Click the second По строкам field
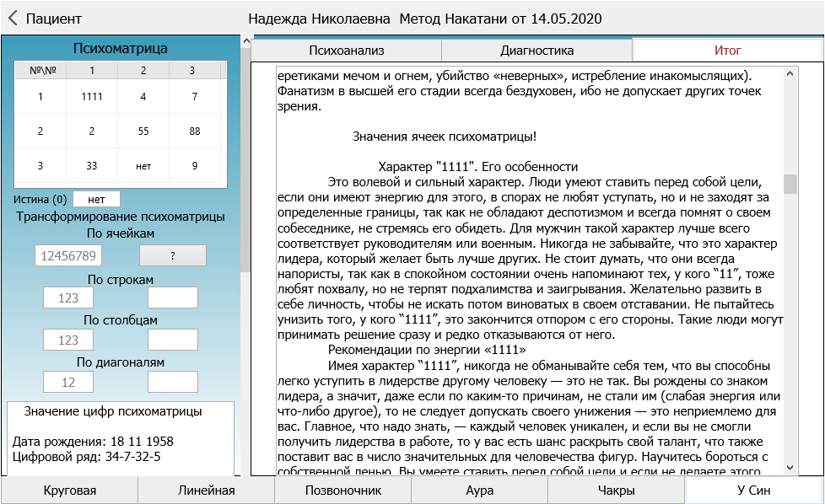The image size is (825, 504). 172,298
